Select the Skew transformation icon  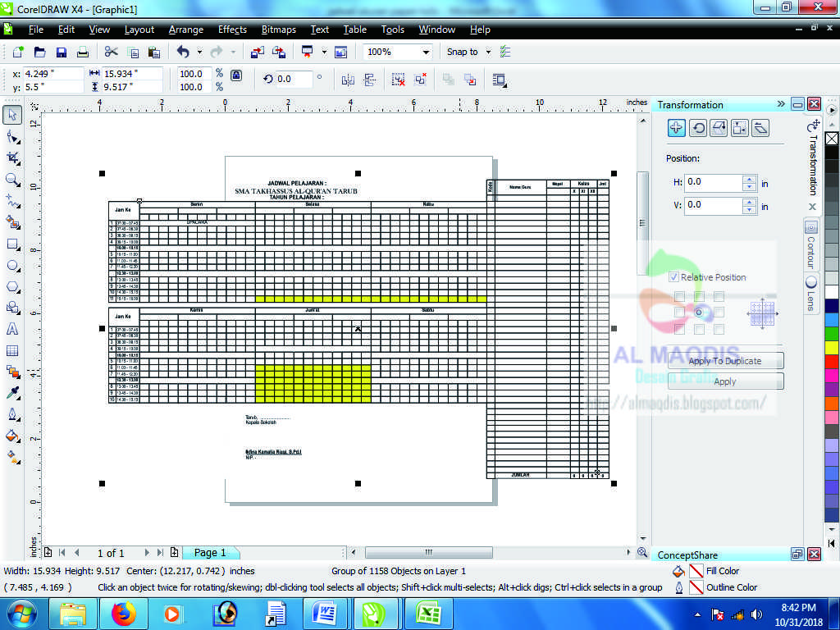tap(761, 128)
